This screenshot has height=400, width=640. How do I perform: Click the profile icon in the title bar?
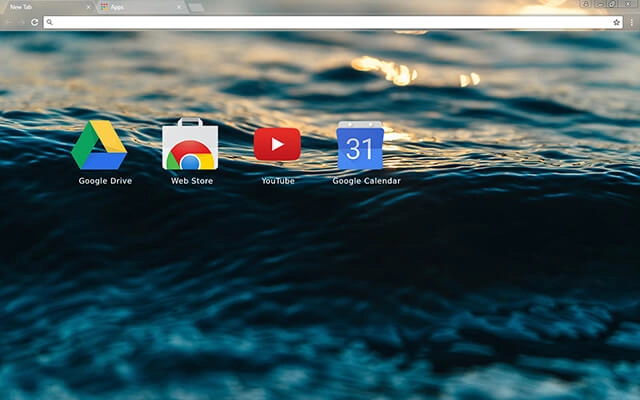(586, 4)
